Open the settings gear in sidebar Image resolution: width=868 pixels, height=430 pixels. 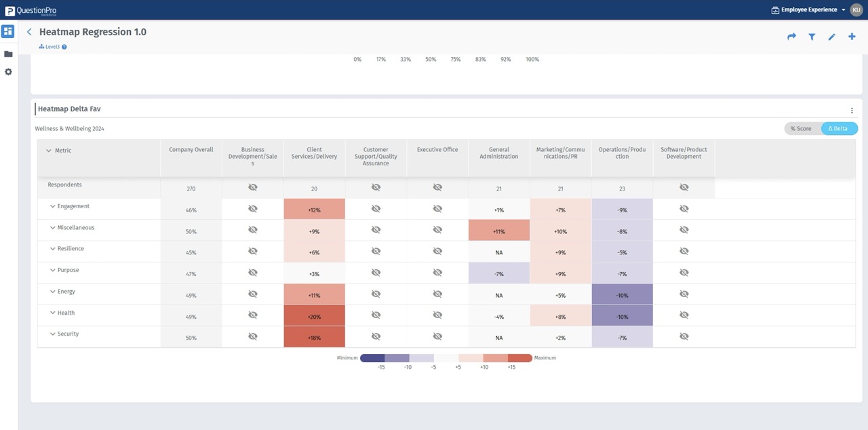coord(8,72)
